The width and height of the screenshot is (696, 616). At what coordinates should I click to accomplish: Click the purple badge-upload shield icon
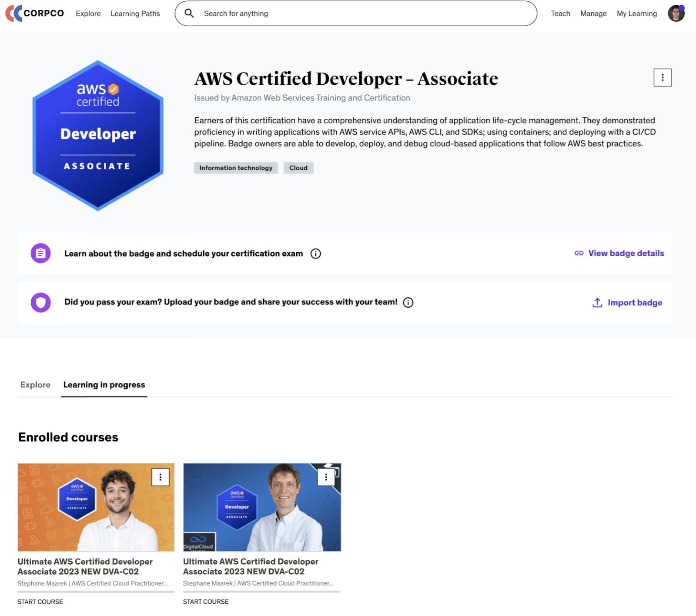tap(40, 302)
